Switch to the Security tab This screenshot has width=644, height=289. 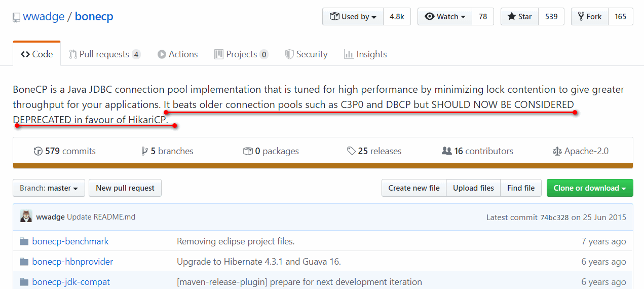coord(306,54)
